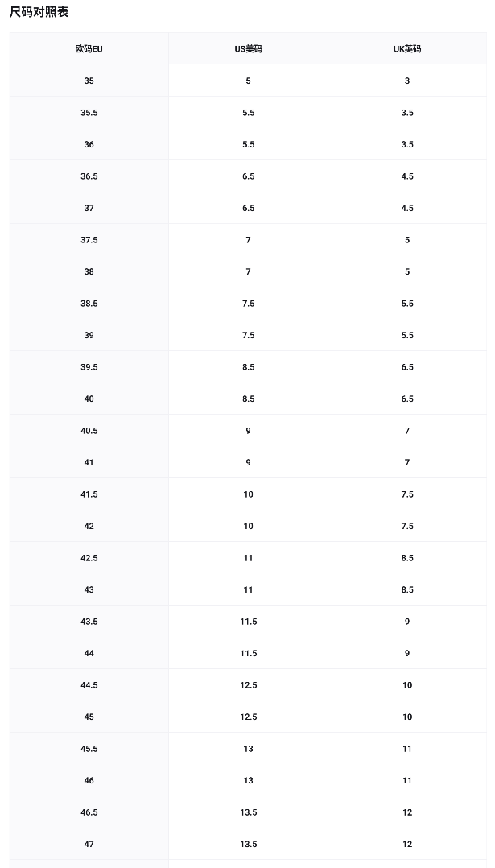495x868 pixels.
Task: Click the 尺码对照表 heading
Action: coord(39,12)
